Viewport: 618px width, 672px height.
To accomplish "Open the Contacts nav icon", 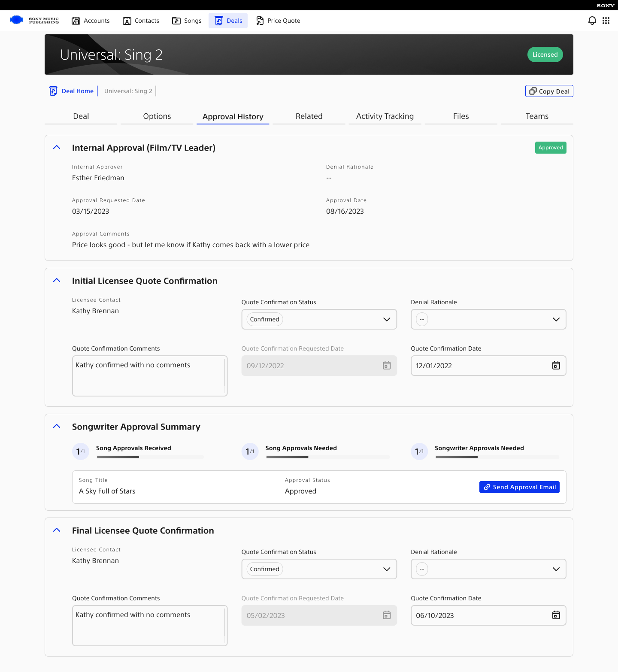I will click(127, 21).
